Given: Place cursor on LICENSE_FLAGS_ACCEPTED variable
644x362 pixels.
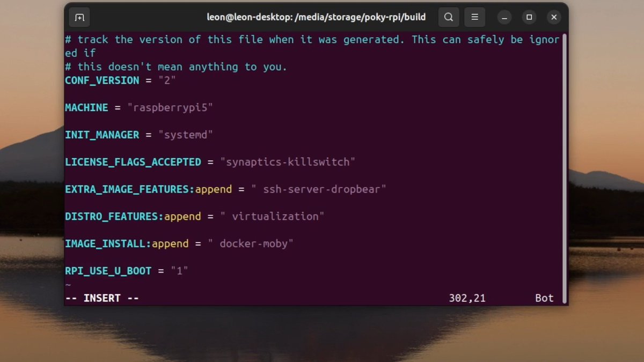Looking at the screenshot, I should pyautogui.click(x=133, y=162).
